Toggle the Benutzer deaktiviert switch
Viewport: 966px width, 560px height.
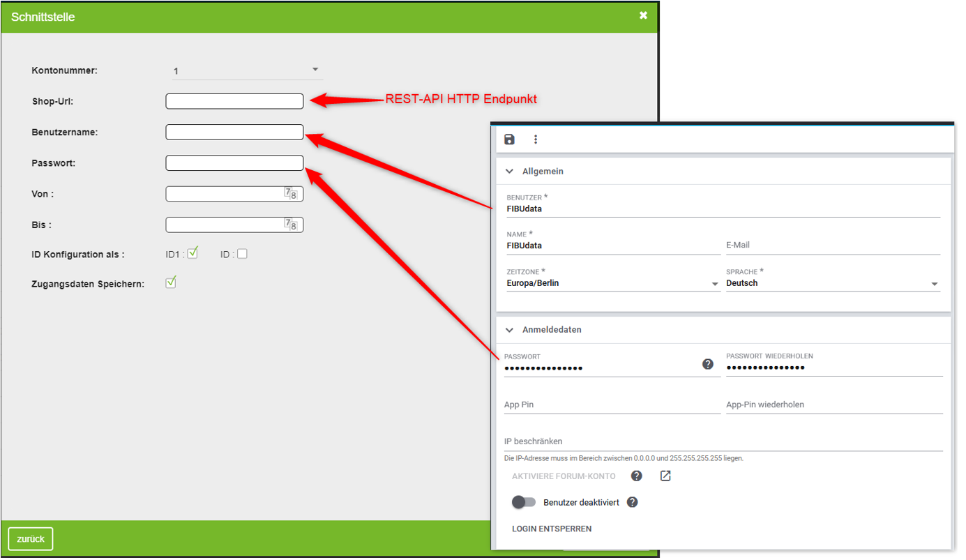pos(524,502)
